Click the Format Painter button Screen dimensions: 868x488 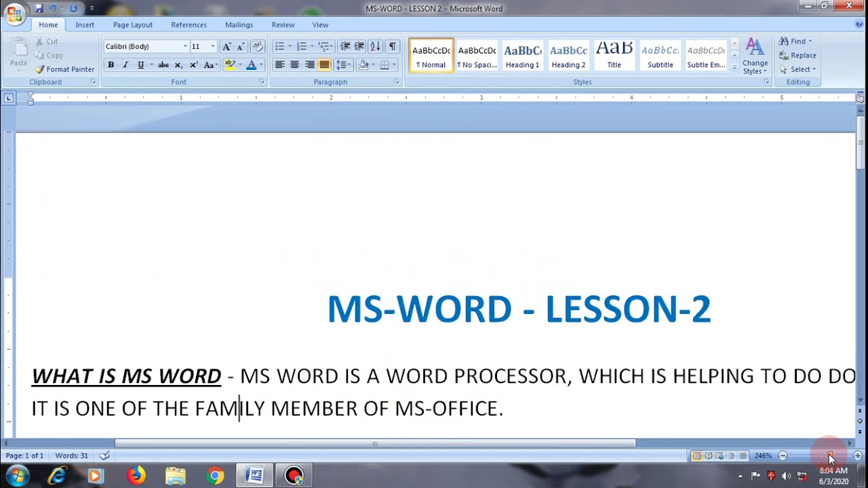point(64,69)
